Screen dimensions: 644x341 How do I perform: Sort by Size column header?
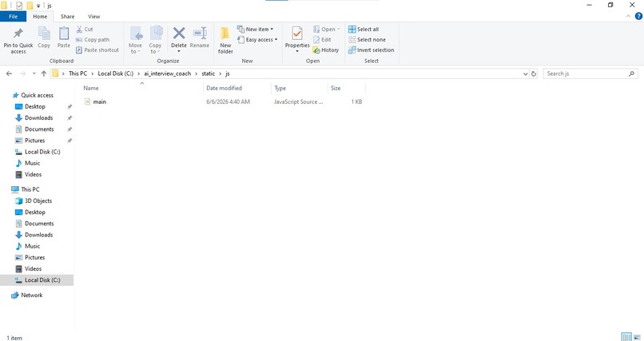(x=336, y=88)
